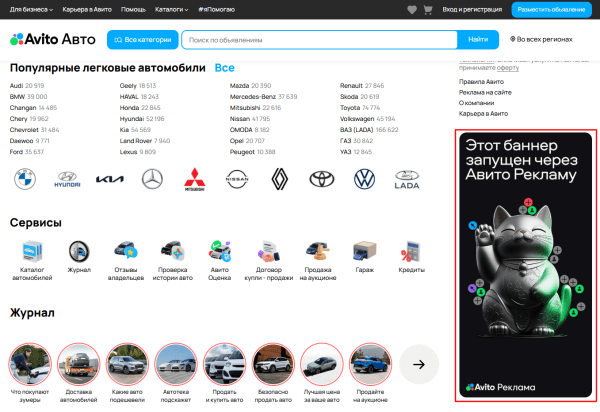Open the Помощь menu item
This screenshot has width=600, height=412.
133,9
